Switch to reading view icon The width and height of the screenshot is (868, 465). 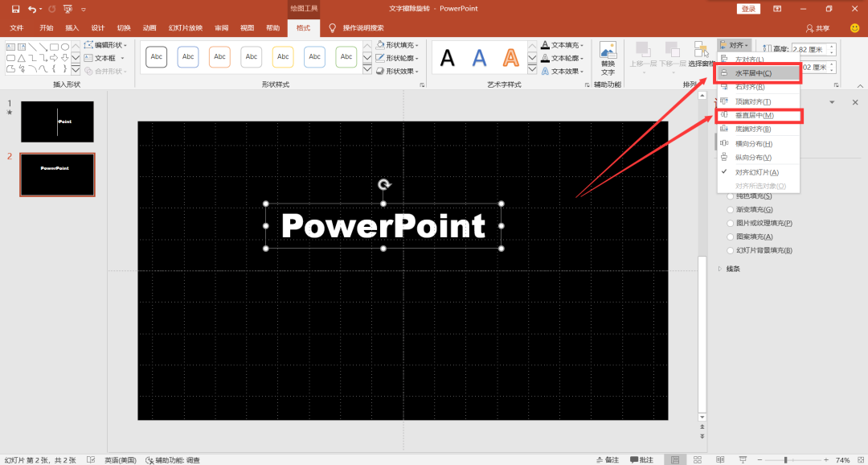click(x=719, y=460)
